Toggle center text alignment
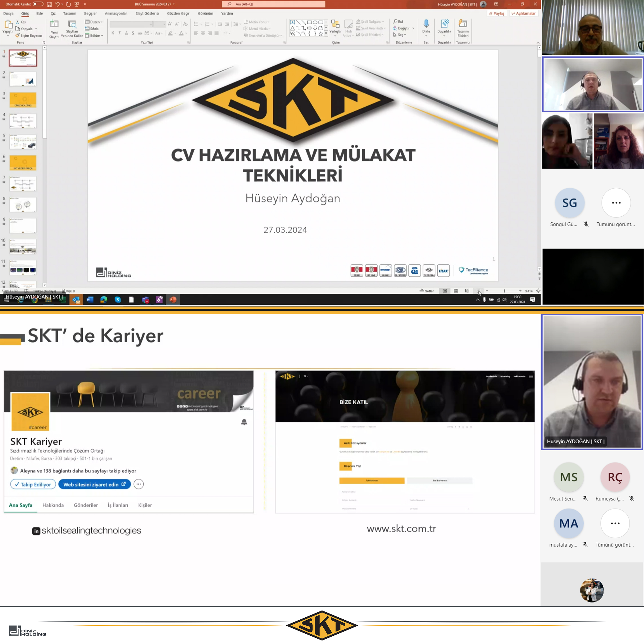Viewport: 644px width, 644px height. (203, 33)
